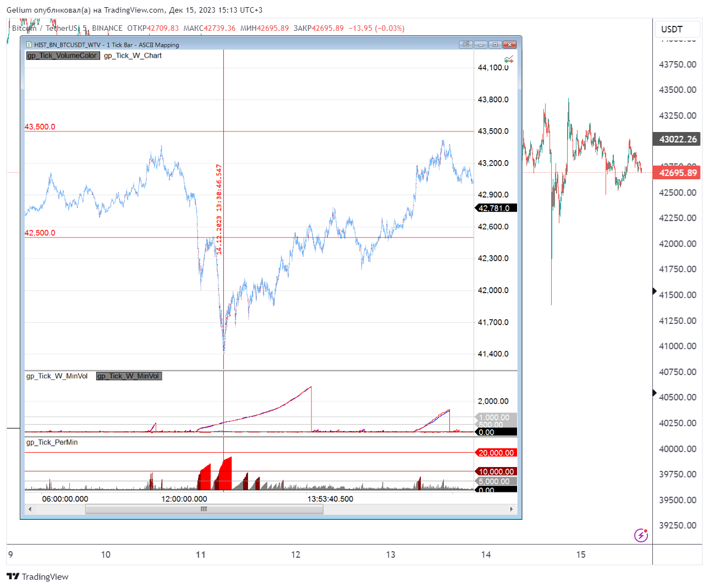The height and width of the screenshot is (588, 709).
Task: Select the highlighted gp_Tick_W_MinVol label
Action: point(129,376)
